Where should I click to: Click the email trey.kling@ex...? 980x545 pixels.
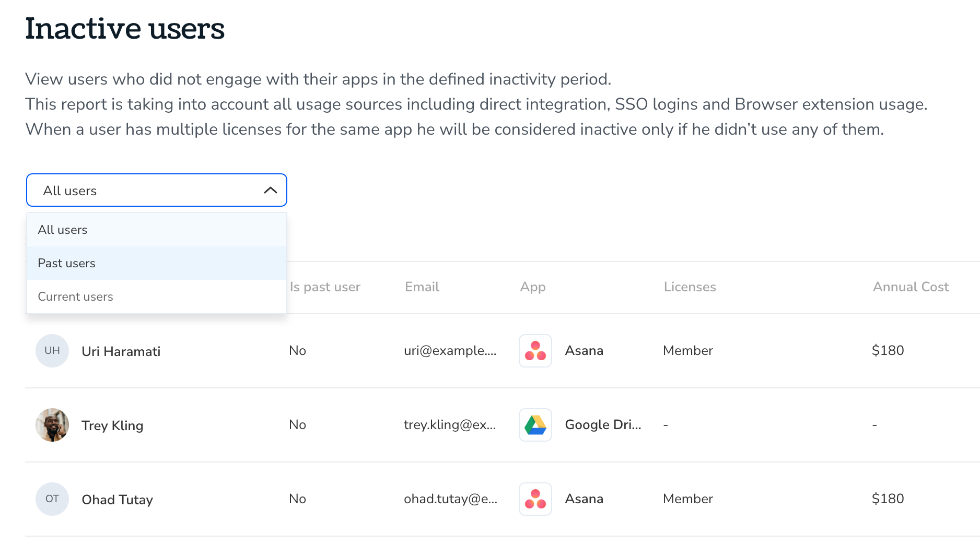pos(450,425)
